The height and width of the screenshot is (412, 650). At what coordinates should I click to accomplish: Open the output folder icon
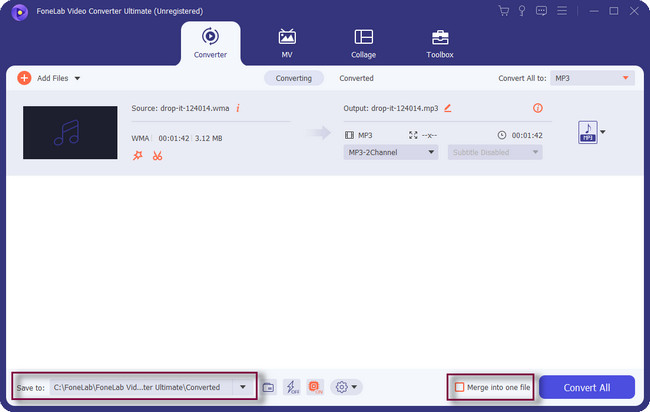click(x=269, y=388)
